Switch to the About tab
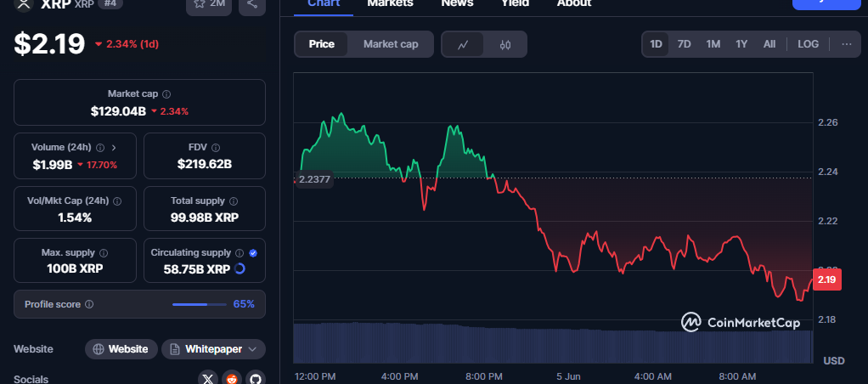 [x=574, y=4]
